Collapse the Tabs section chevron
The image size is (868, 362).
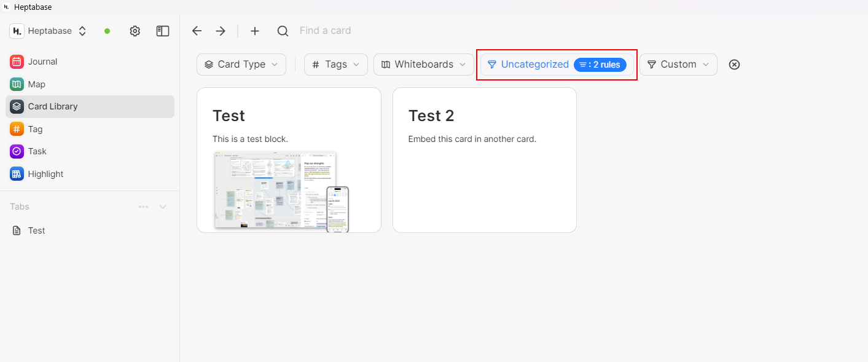(x=163, y=207)
